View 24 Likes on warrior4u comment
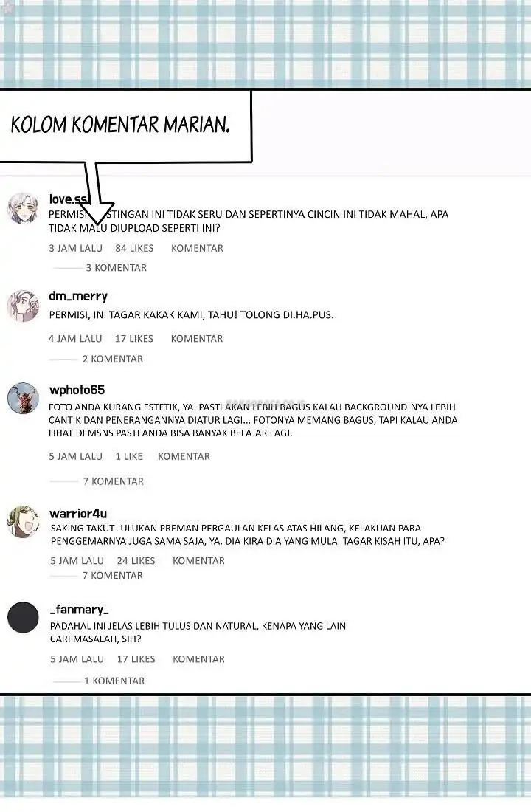Viewport: 531px width, 812px height. pyautogui.click(x=136, y=561)
